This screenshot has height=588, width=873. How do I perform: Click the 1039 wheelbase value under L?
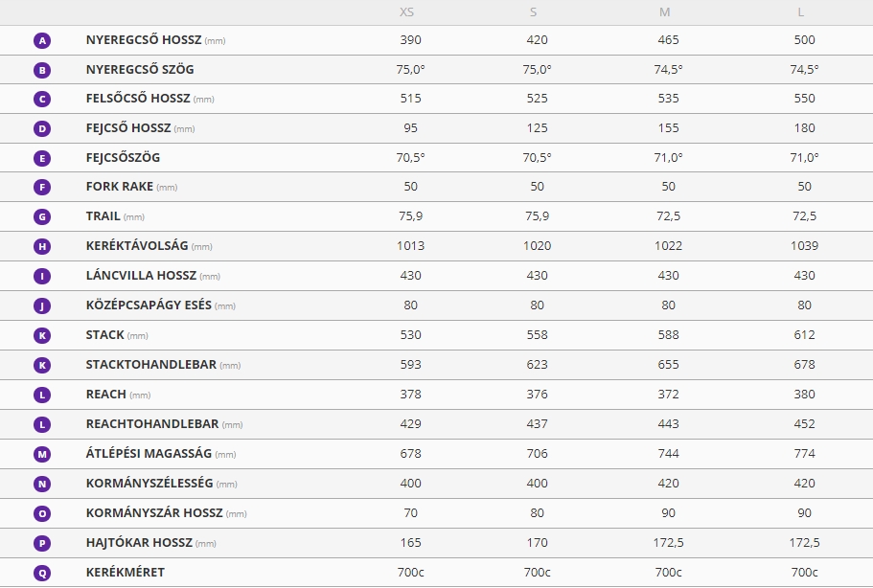coord(805,246)
